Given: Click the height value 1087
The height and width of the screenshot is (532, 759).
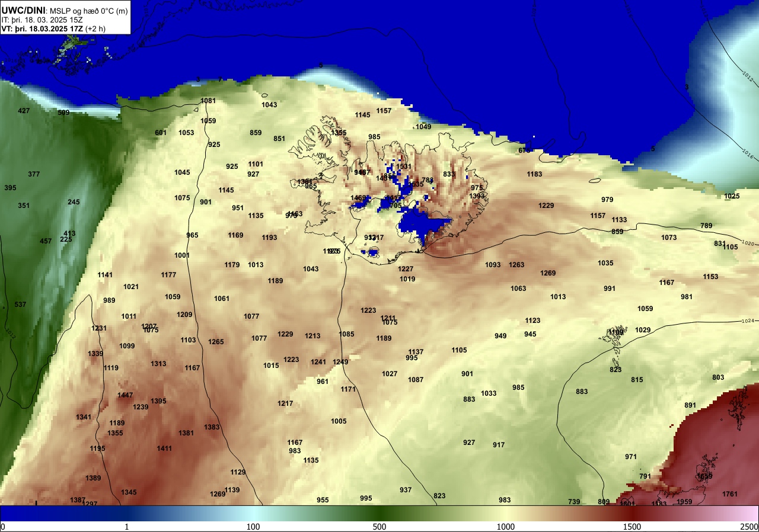Looking at the screenshot, I should click(416, 380).
